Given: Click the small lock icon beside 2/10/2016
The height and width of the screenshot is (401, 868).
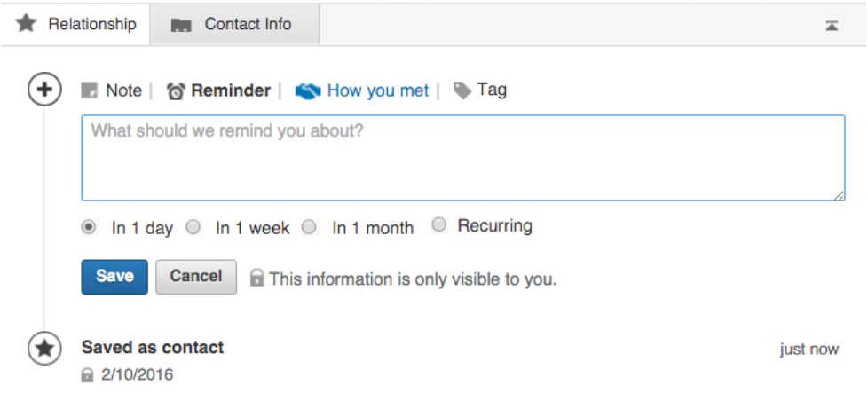Looking at the screenshot, I should 88,375.
